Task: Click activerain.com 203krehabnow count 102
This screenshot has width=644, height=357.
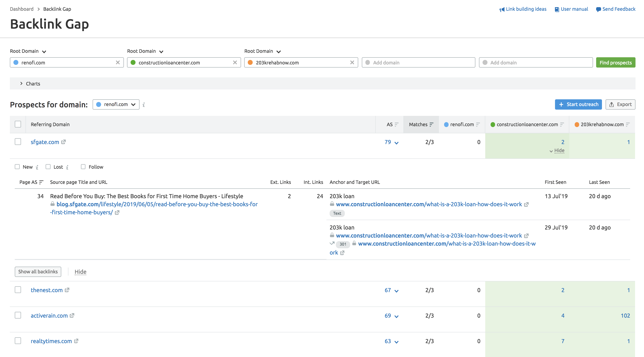Action: pyautogui.click(x=625, y=315)
